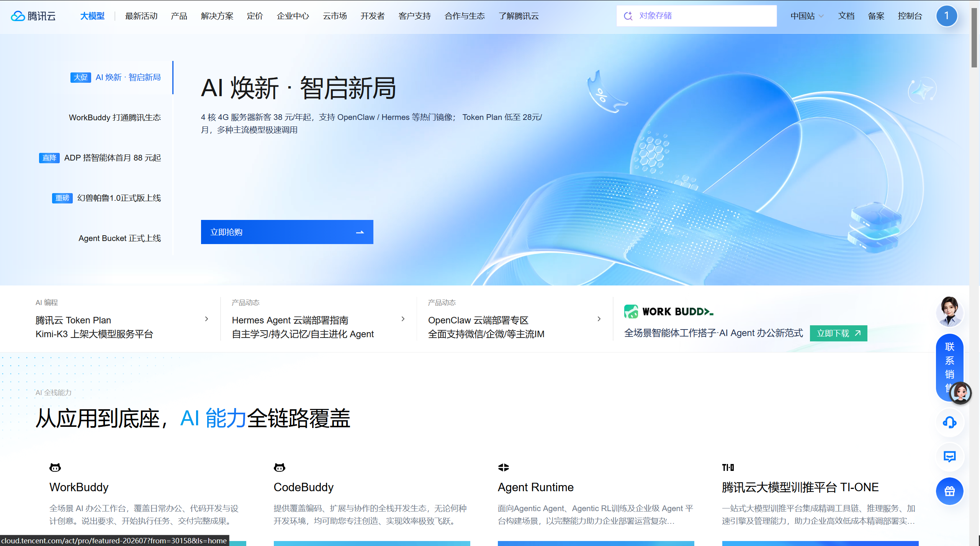Open the chat message feedback icon
980x546 pixels.
[x=949, y=456]
